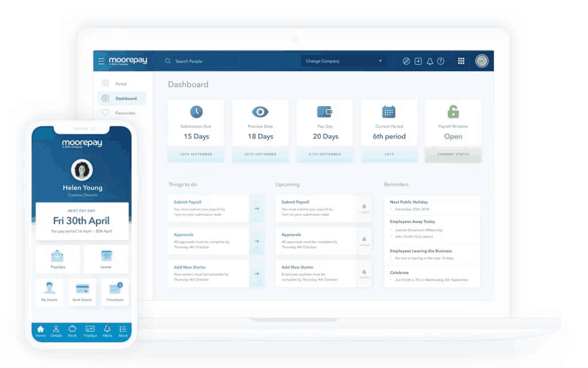The image size is (588, 368).
Task: Open the hamburger menu beside the moorepay logo
Action: 101,61
